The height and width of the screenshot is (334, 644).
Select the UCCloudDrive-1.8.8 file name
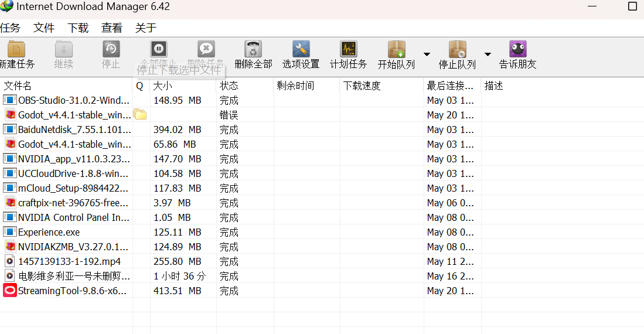73,174
